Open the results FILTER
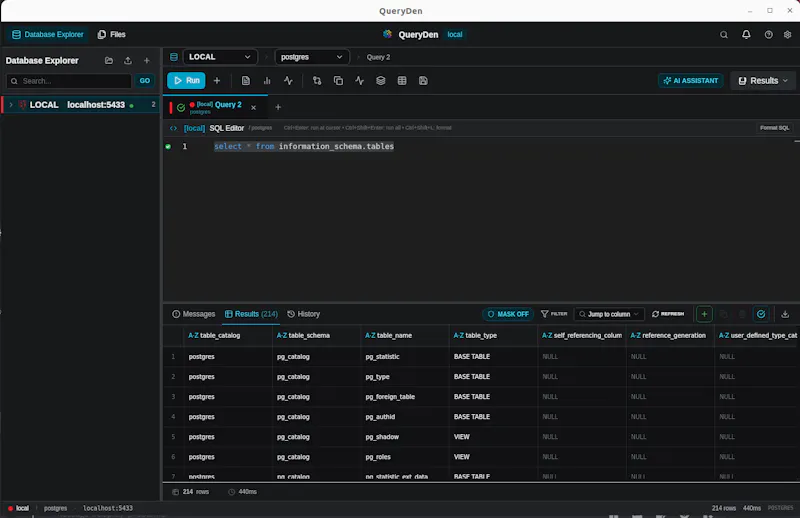 pyautogui.click(x=554, y=314)
